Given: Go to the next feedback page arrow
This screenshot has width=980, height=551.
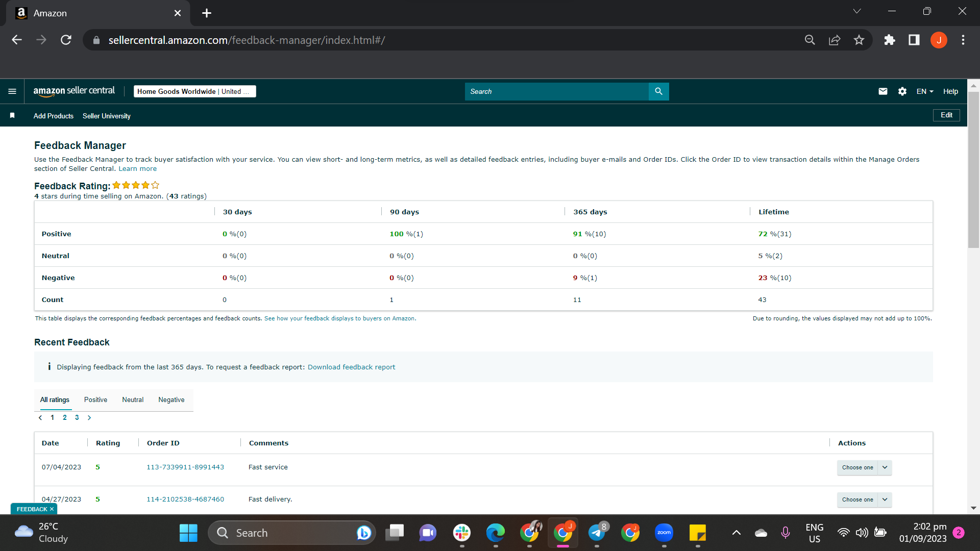Looking at the screenshot, I should tap(89, 418).
